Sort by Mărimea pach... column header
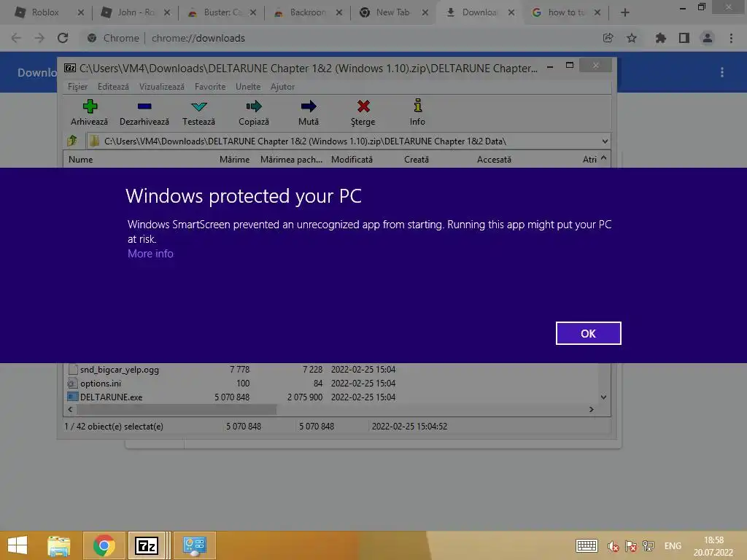This screenshot has width=747, height=560. (x=291, y=160)
